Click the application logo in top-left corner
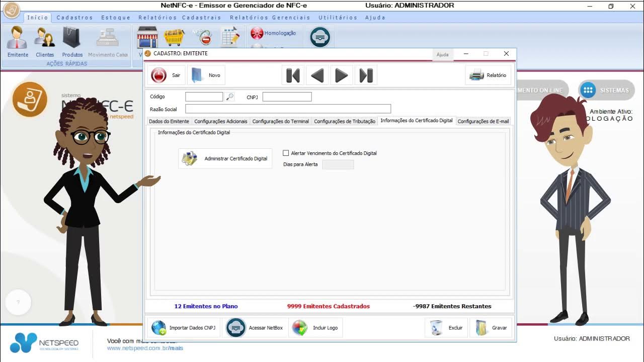This screenshot has height=362, width=644. (x=11, y=9)
